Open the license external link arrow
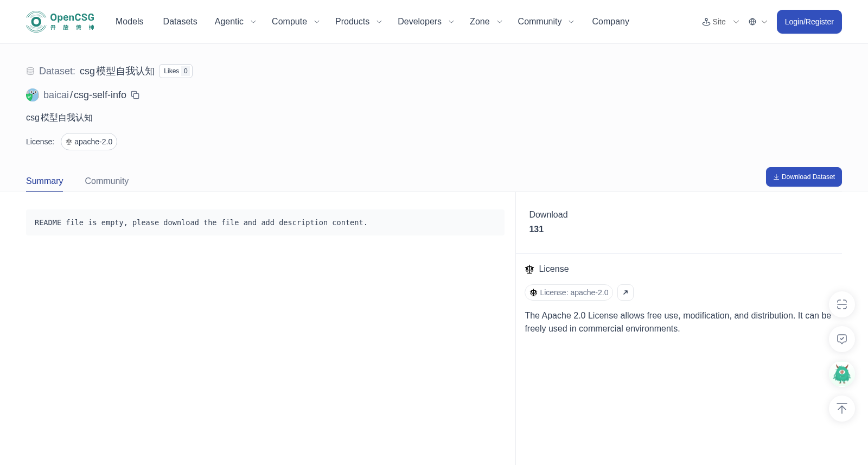This screenshot has height=465, width=868. (626, 292)
